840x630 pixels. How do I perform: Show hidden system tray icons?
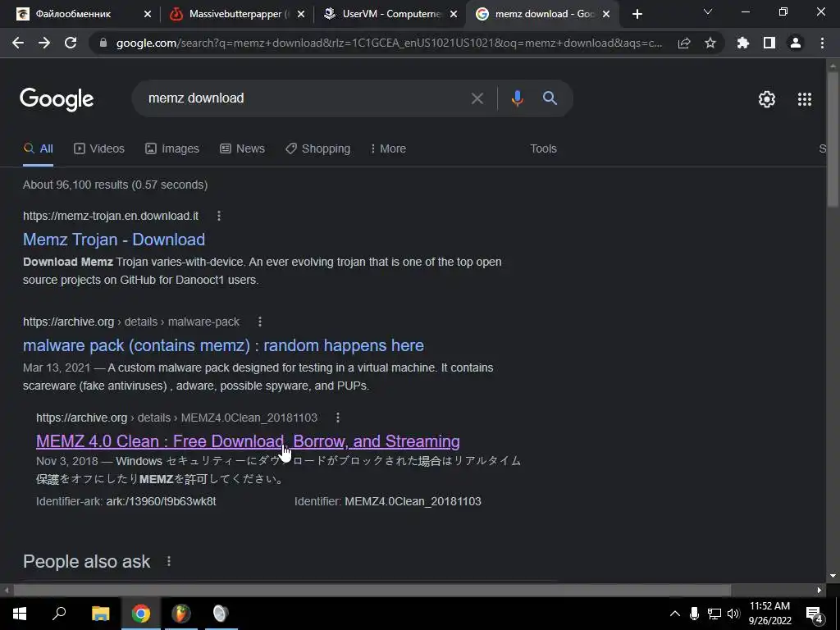(x=675, y=614)
